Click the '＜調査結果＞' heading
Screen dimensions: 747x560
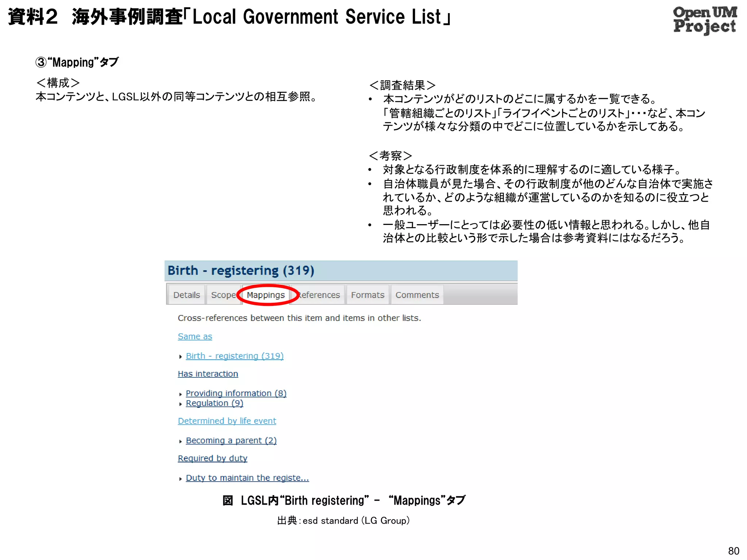click(402, 85)
